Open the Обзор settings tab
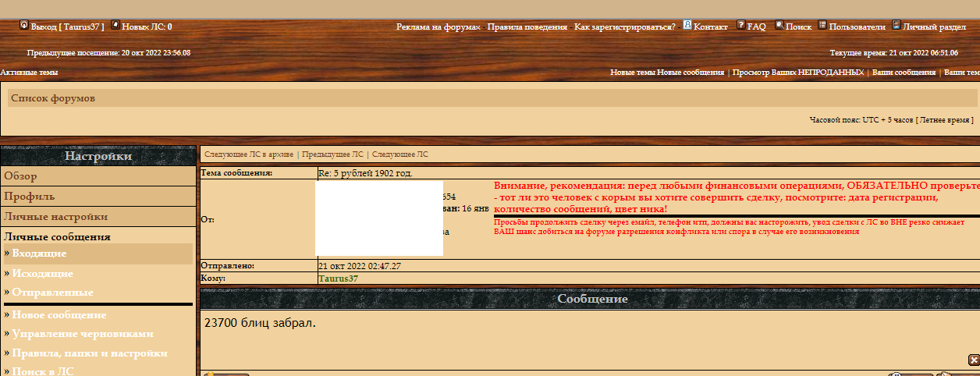The image size is (980, 376). 20,176
